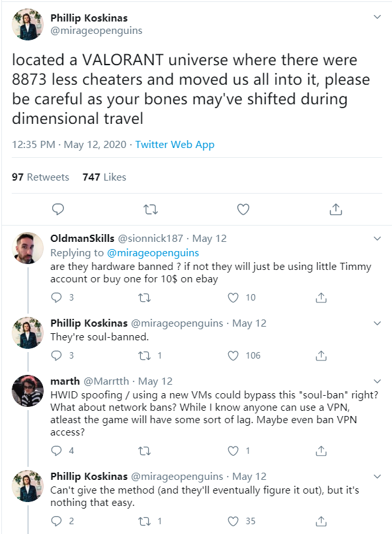Open more options chevron on main tweet

point(377,17)
